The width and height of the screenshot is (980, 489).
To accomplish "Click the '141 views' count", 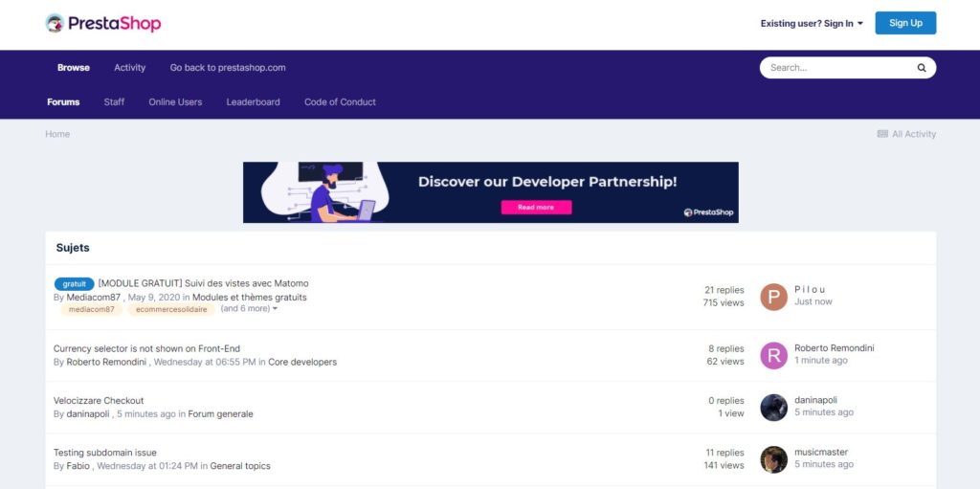I will (x=724, y=465).
